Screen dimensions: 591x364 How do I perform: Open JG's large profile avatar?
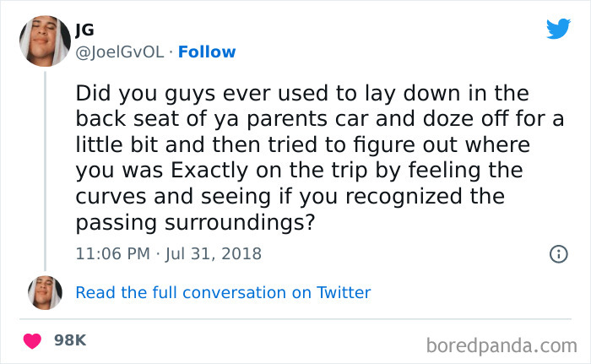click(x=44, y=41)
